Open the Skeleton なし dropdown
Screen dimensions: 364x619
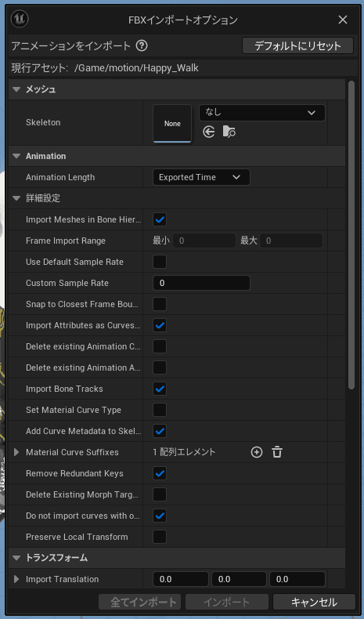click(x=262, y=113)
